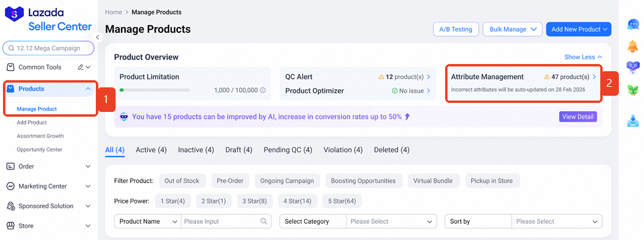Click the Product Limitation info icon
Image resolution: width=644 pixels, height=240 pixels.
[x=263, y=90]
